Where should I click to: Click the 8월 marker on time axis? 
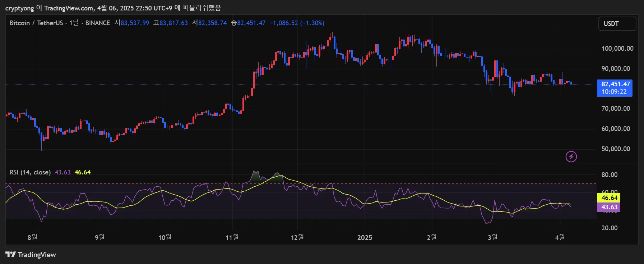[32, 237]
